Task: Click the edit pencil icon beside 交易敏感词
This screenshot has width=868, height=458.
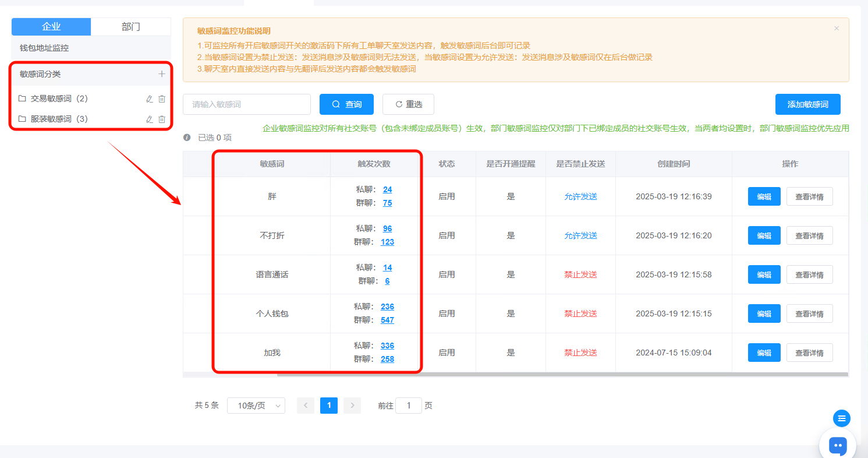Action: coord(150,98)
